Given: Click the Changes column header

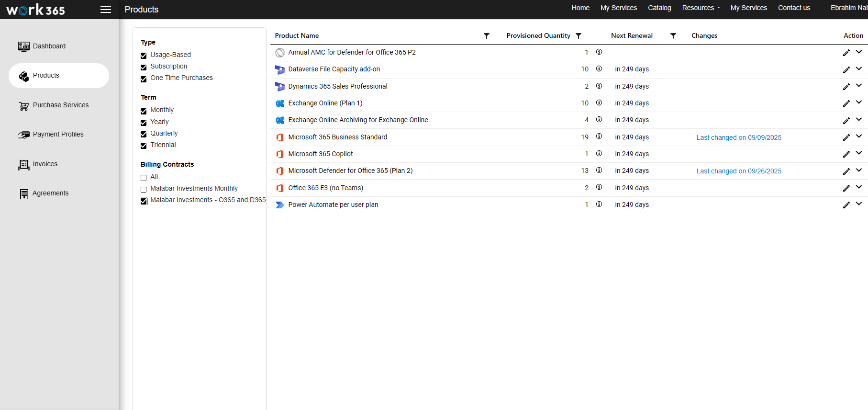Looking at the screenshot, I should [704, 35].
